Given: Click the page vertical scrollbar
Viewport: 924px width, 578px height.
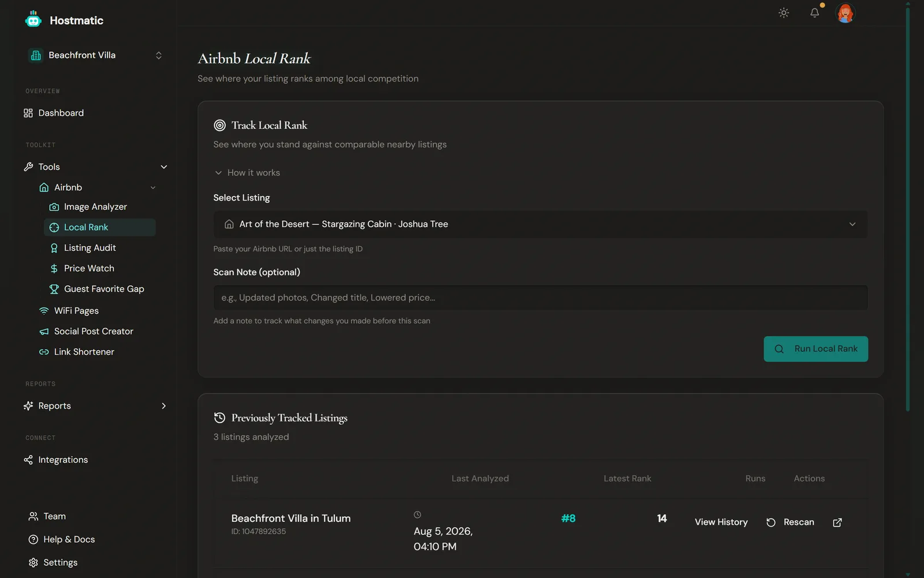Looking at the screenshot, I should (x=908, y=208).
